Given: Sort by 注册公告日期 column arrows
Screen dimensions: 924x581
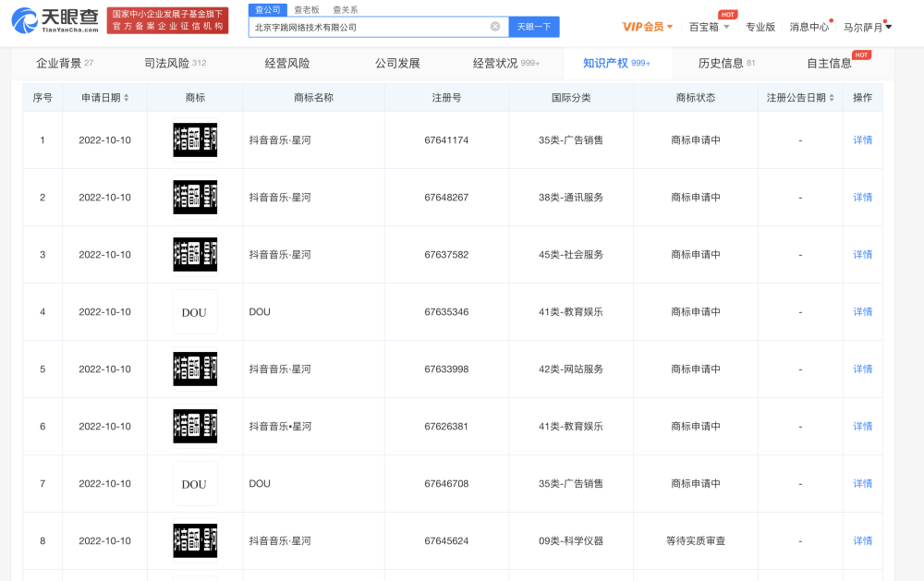Looking at the screenshot, I should point(832,98).
